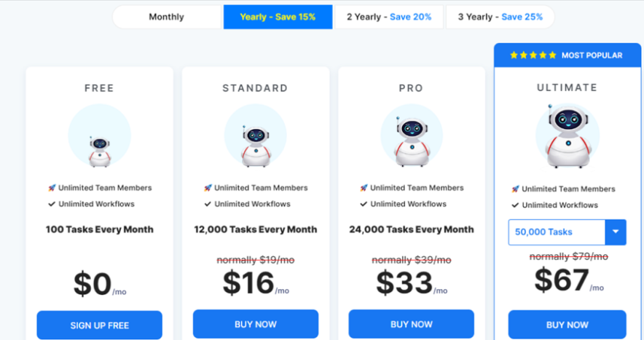Click the Sign Up Free button

pos(99,325)
